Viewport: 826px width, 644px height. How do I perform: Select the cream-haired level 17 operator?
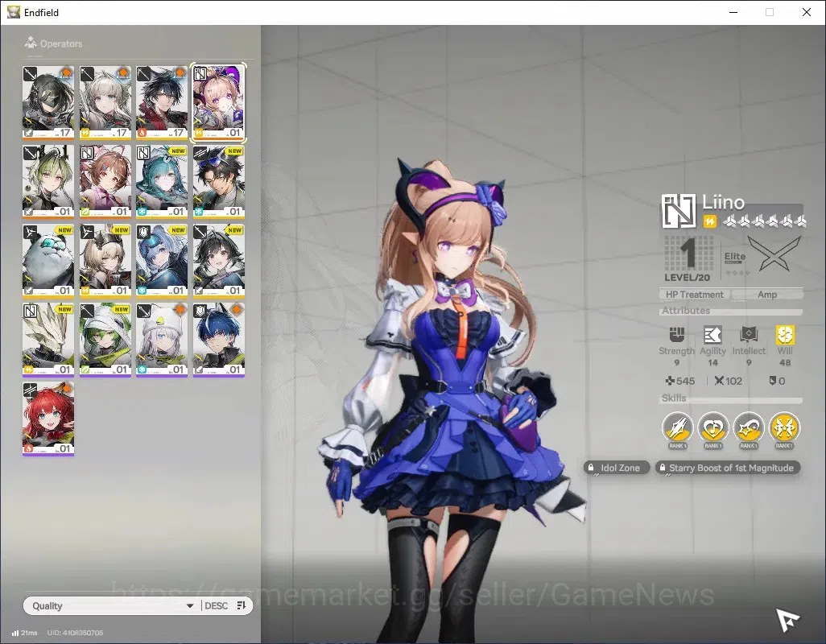coord(105,102)
